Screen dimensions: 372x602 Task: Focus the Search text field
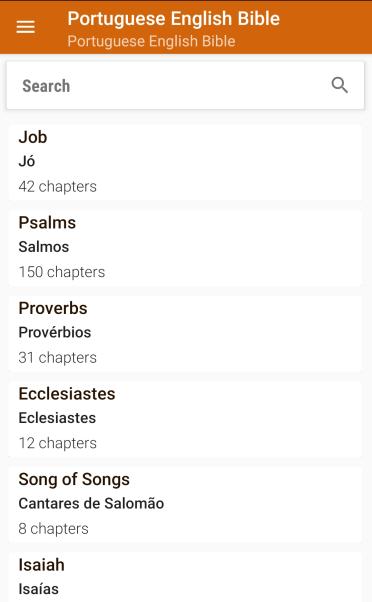click(x=185, y=86)
